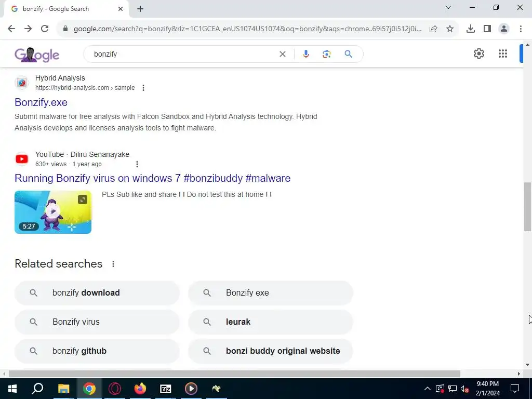
Task: Open the network tray icon
Action: coord(453,389)
